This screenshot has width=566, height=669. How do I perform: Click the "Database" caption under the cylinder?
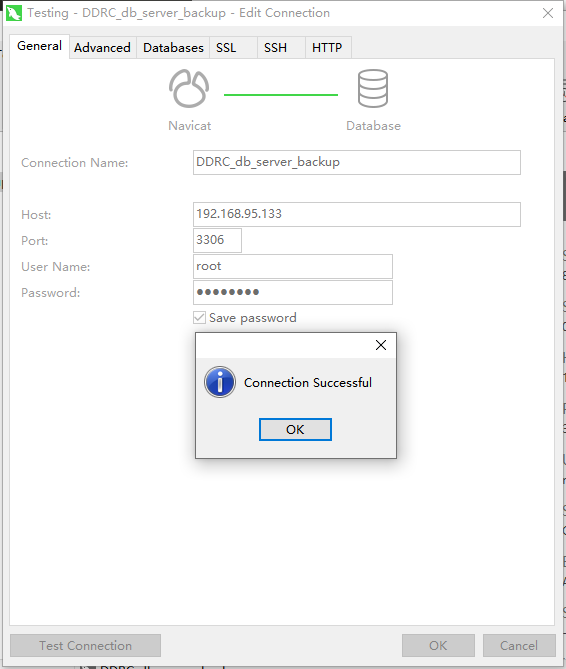tap(373, 126)
